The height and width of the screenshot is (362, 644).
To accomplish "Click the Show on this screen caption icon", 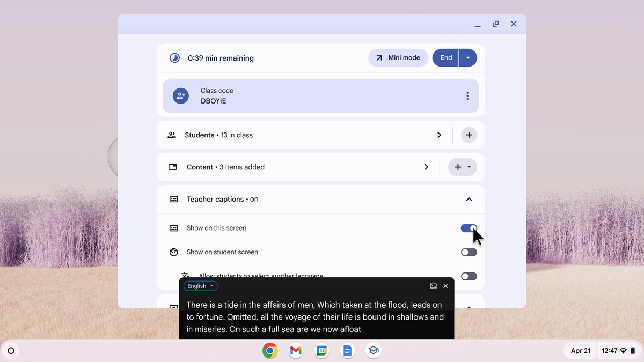I will [x=174, y=228].
